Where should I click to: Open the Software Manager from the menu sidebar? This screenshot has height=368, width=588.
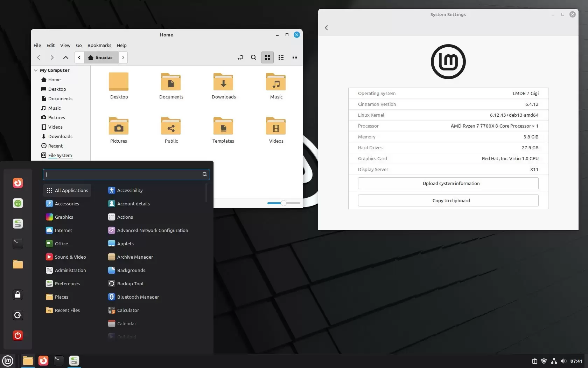[17, 203]
